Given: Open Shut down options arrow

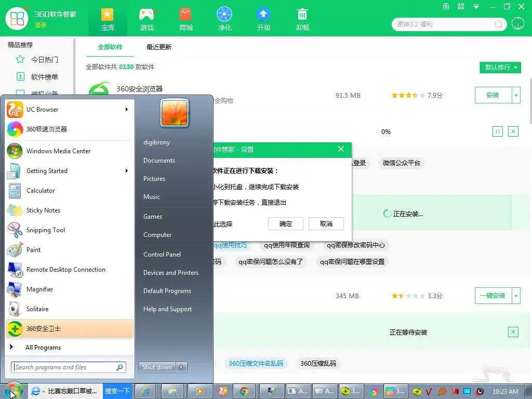Looking at the screenshot, I should click(x=181, y=367).
